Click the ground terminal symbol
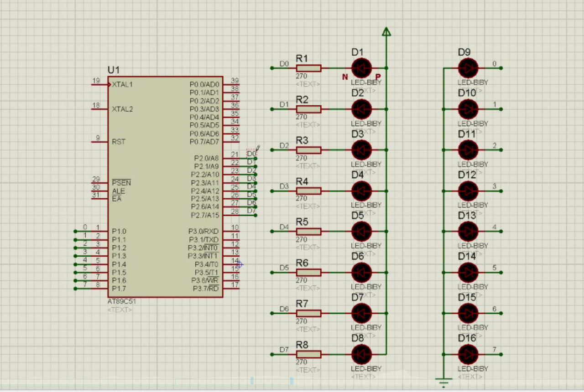584x392 pixels. (x=443, y=381)
